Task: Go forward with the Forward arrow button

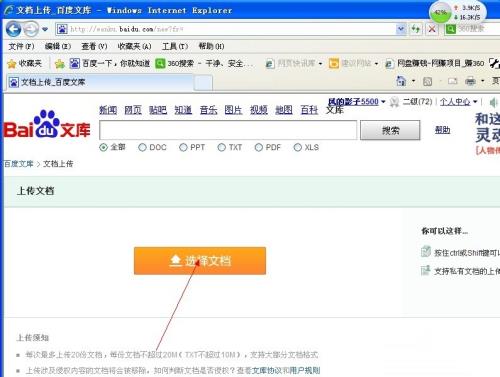Action: coord(31,29)
